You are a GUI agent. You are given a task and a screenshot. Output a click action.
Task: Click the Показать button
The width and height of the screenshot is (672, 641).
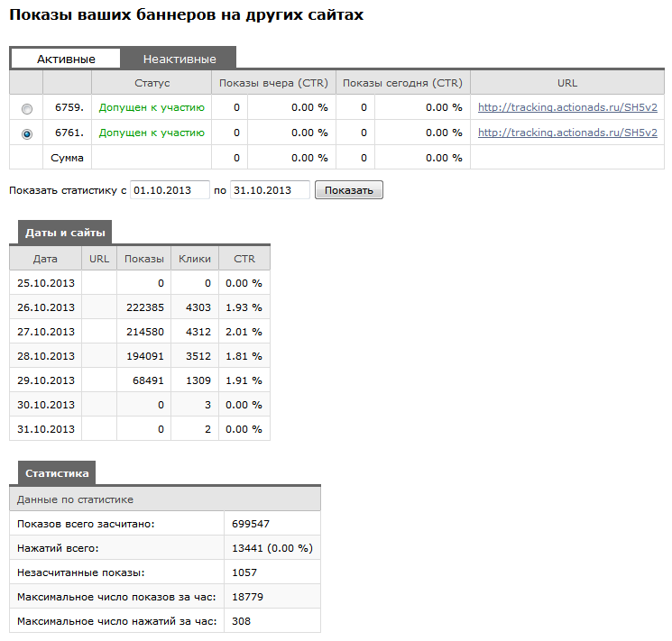click(349, 190)
